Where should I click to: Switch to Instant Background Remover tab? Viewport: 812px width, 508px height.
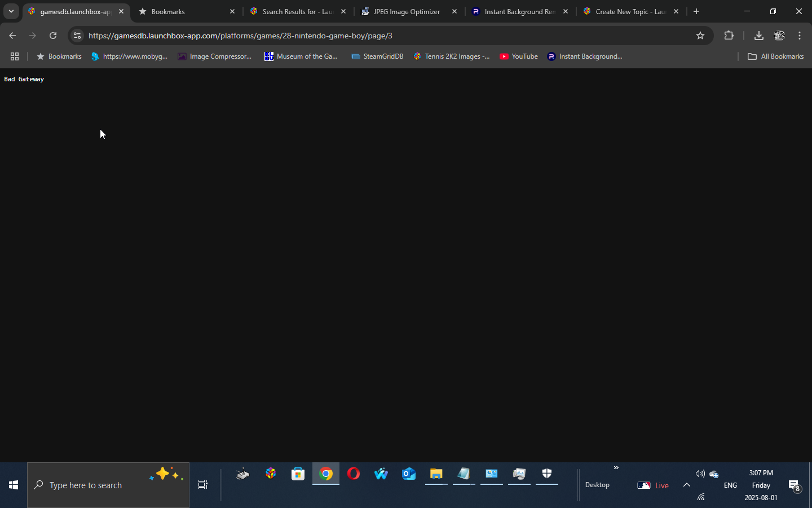(x=520, y=11)
